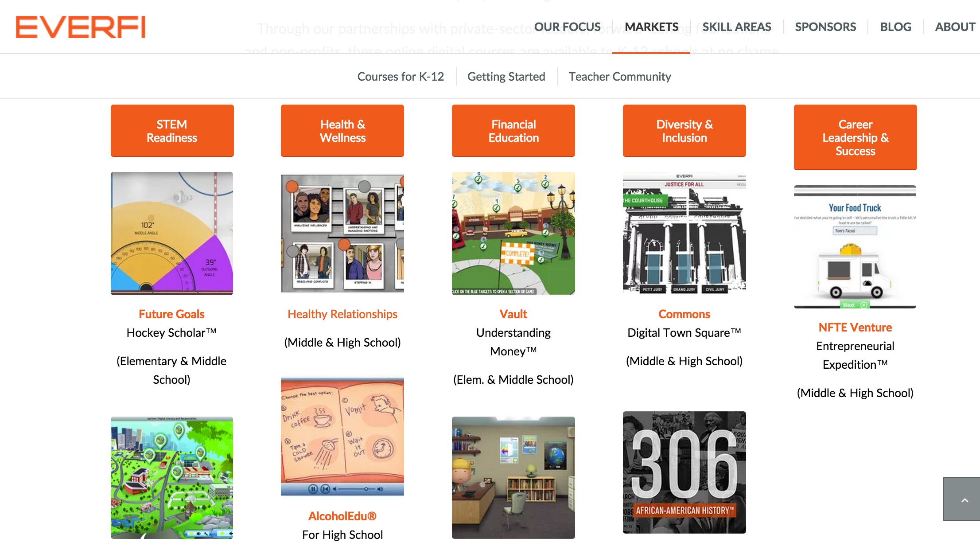Viewport: 980px width, 546px height.
Task: Open the Sponsors navigation item
Action: tap(825, 27)
